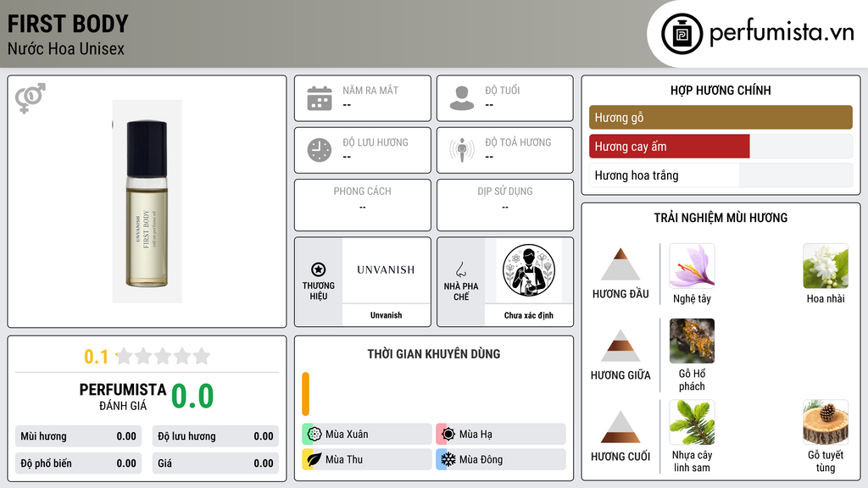This screenshot has width=868, height=488.
Task: Click the Mùa Đông snowflake icon
Action: pos(448,459)
